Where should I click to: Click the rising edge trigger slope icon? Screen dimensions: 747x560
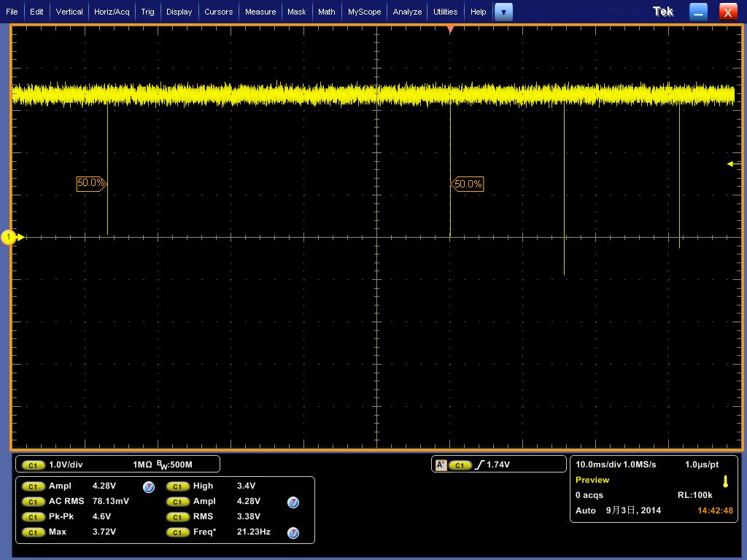pos(479,464)
